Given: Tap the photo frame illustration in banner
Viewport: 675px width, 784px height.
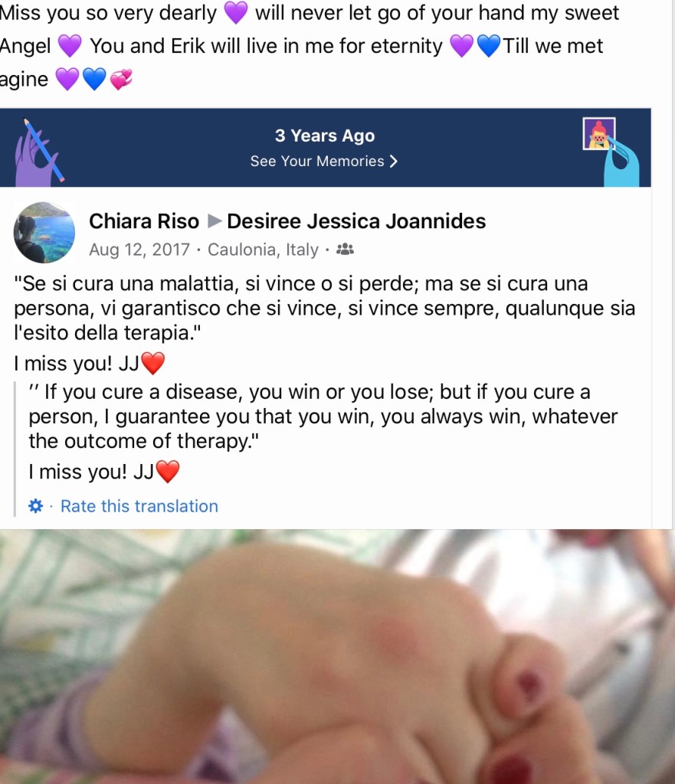Looking at the screenshot, I should [x=611, y=152].
